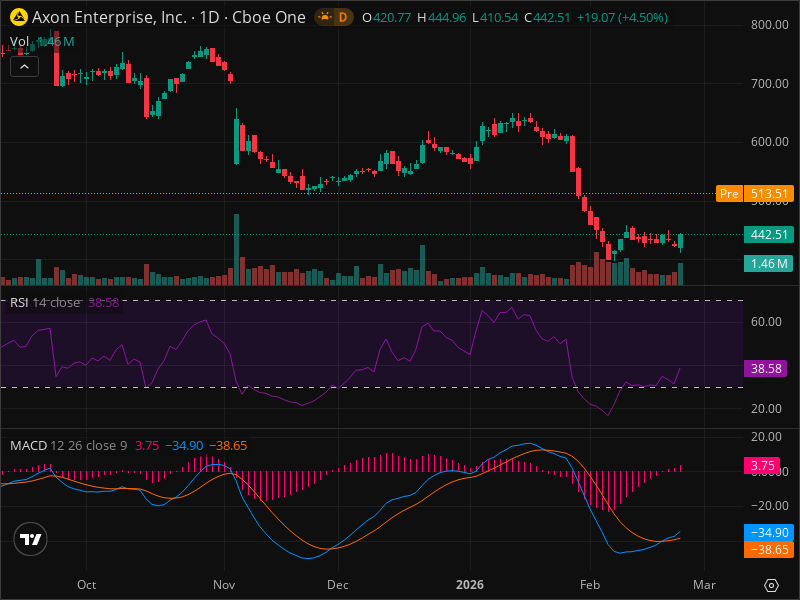
Task: Click the latest green candle at 442.51
Action: [681, 241]
